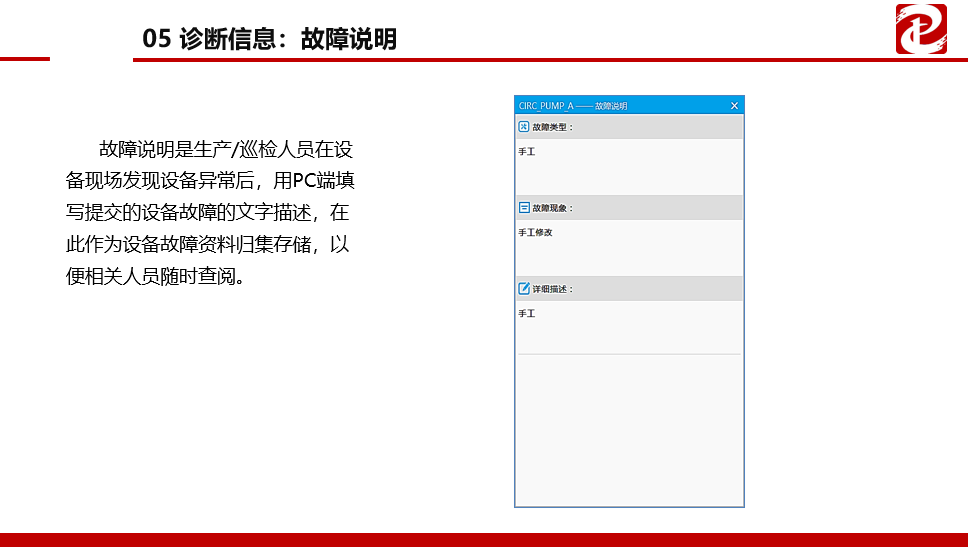Click the 详细描述 field containing 手工

click(x=629, y=327)
